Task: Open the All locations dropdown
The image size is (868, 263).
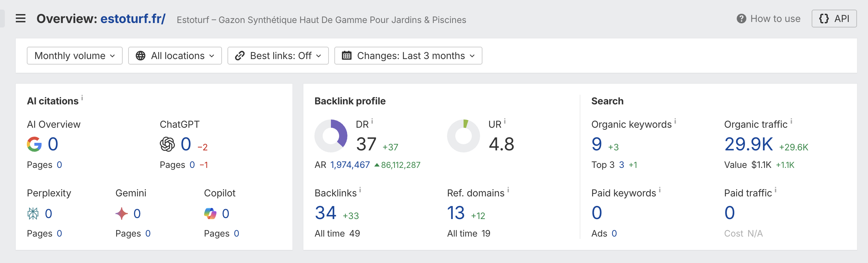Action: pyautogui.click(x=175, y=56)
